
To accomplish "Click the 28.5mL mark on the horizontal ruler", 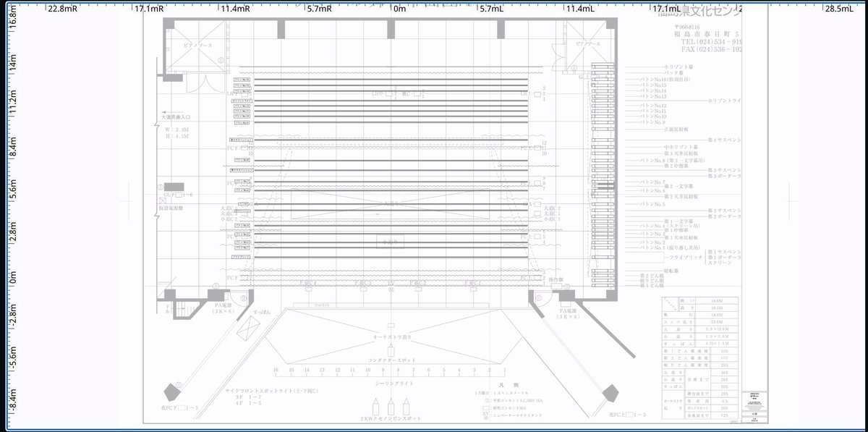I will [x=839, y=9].
